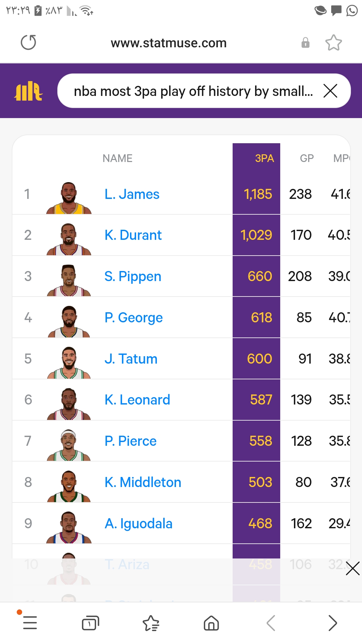Viewport: 362px width, 644px height.
Task: Sort by the GP column header
Action: 307,158
